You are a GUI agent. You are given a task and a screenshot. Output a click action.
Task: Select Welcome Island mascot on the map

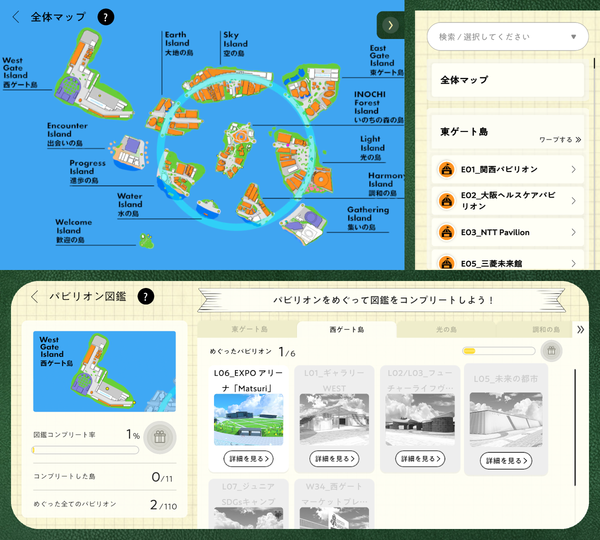pyautogui.click(x=147, y=241)
